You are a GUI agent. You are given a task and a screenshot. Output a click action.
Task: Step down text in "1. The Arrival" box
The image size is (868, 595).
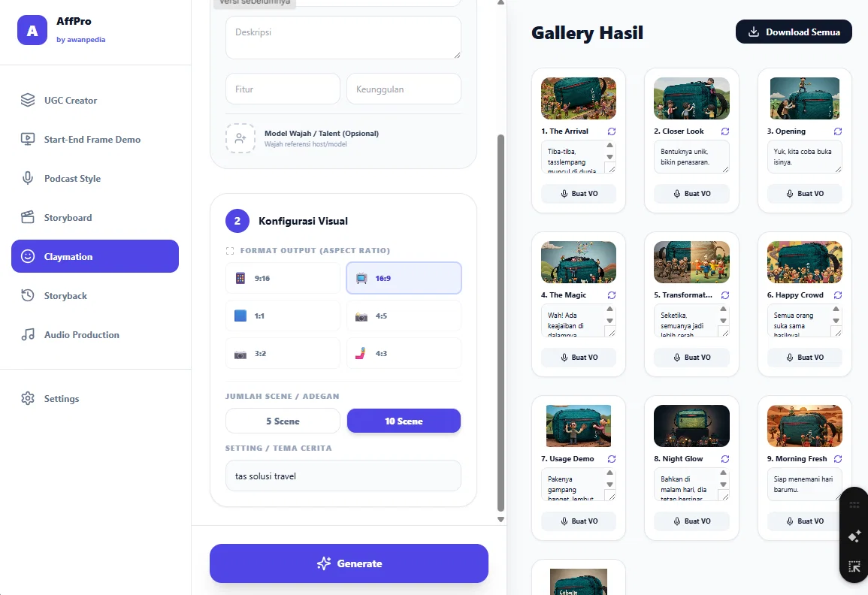[x=609, y=156]
